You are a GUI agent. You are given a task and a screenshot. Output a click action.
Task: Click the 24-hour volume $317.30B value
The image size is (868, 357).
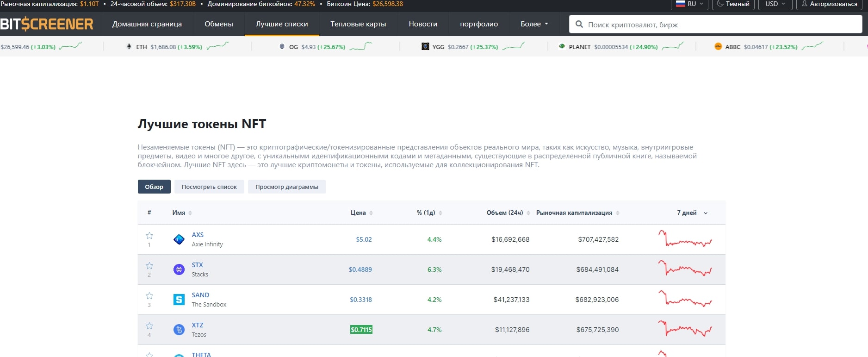tap(183, 4)
